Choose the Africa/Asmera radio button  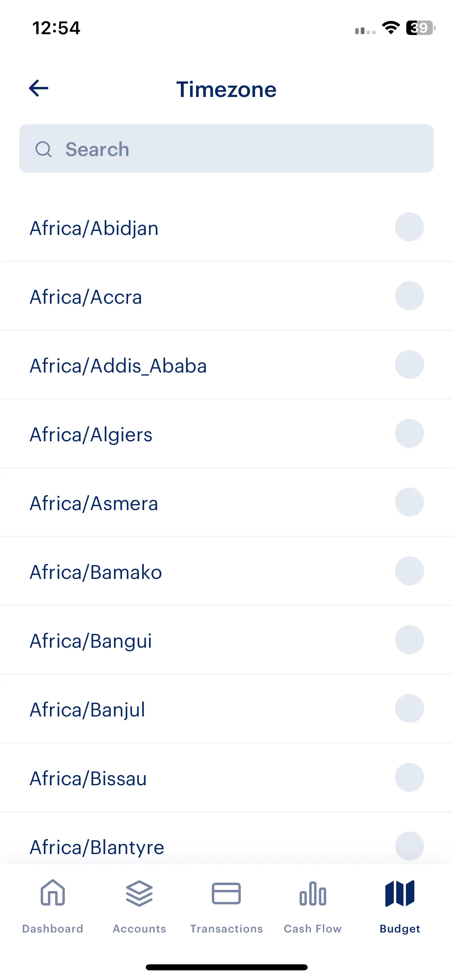pos(409,502)
